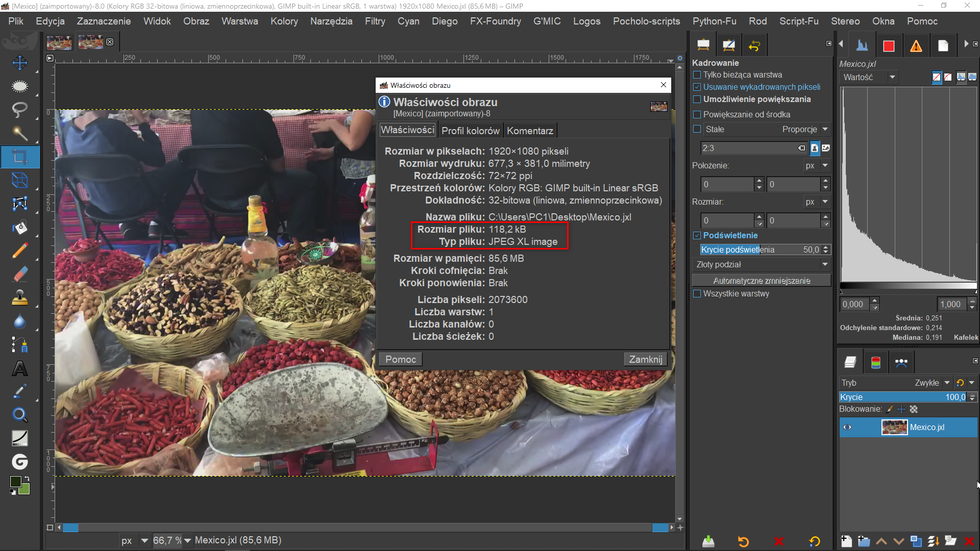Image resolution: width=980 pixels, height=551 pixels.
Task: Create a new layer in the Layers panel
Action: click(x=846, y=541)
